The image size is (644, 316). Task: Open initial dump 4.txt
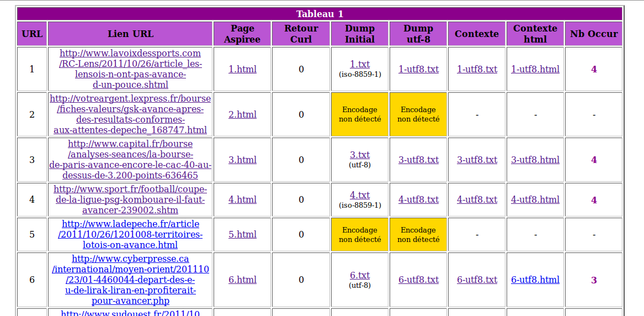pyautogui.click(x=360, y=195)
